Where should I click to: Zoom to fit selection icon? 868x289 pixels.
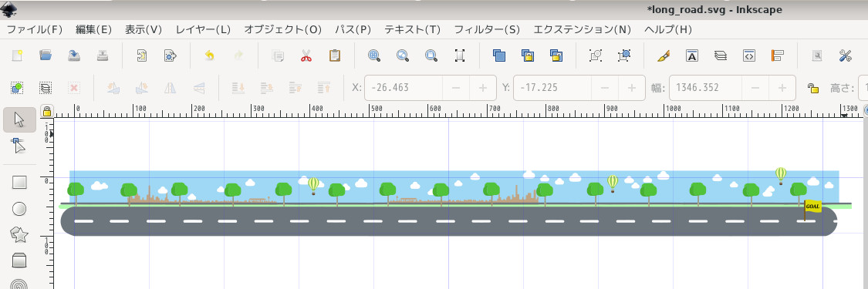374,55
